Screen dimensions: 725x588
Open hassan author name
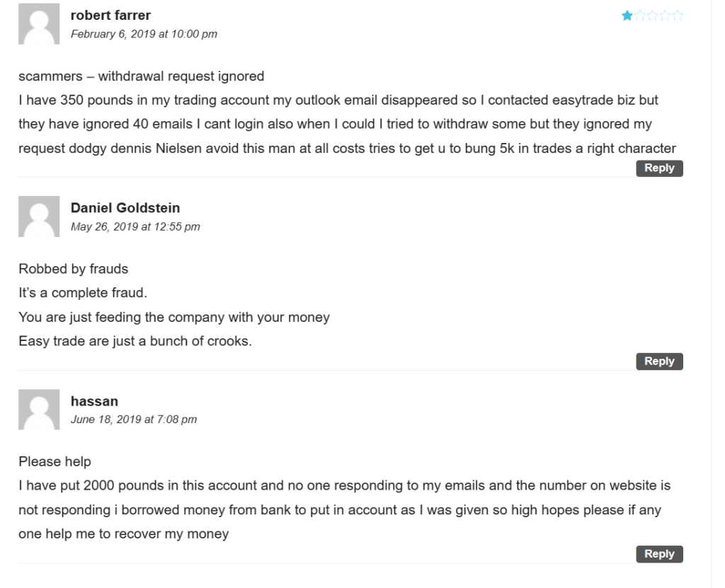point(94,401)
